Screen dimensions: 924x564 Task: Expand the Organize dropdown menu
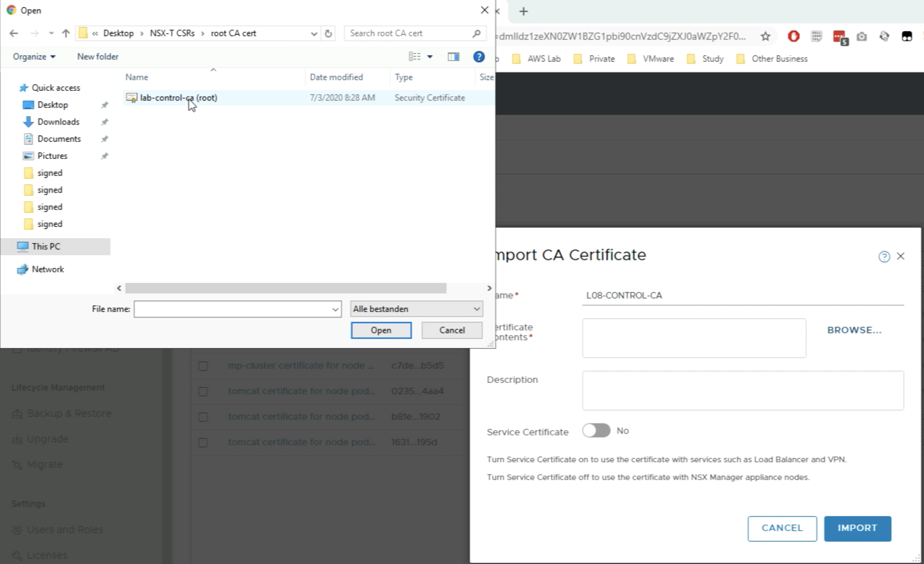coord(34,57)
